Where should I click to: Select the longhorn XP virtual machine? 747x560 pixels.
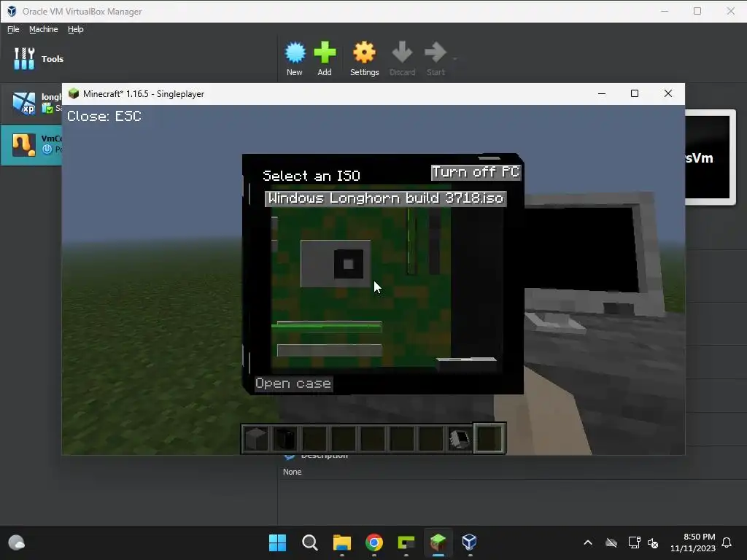tap(31, 103)
